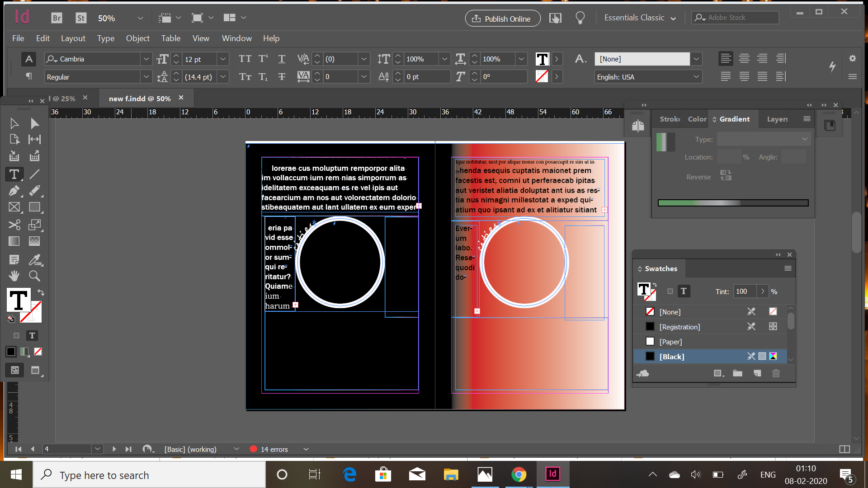
Task: Click the Bridge icon in top bar
Action: point(57,18)
